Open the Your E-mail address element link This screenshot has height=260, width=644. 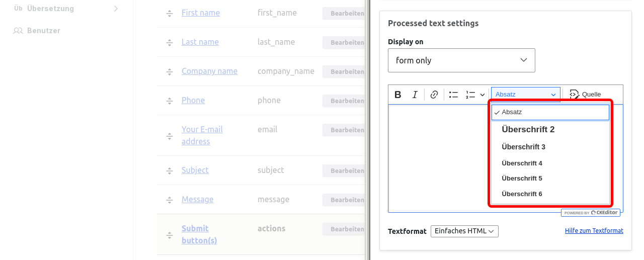pos(202,135)
